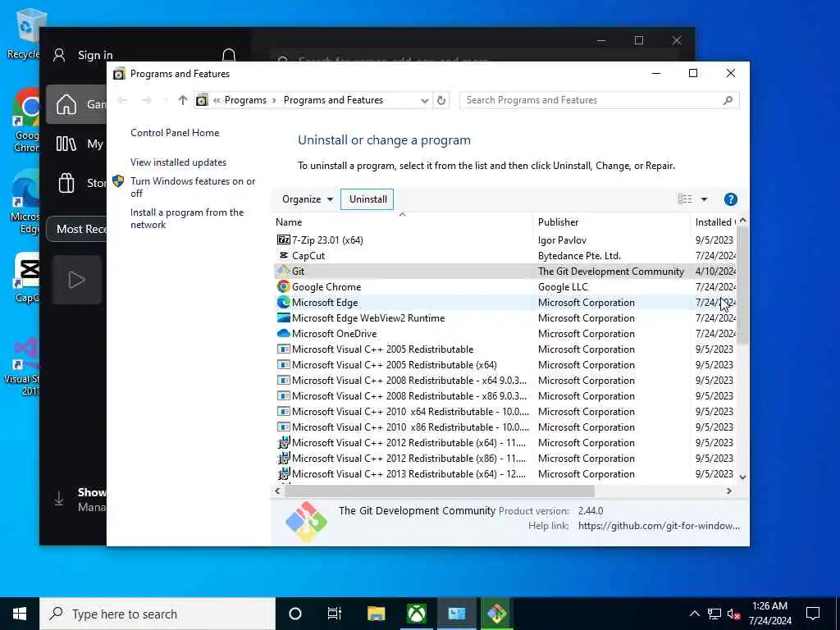Click the horizontal scrollbar thumb of the list

coord(439,491)
